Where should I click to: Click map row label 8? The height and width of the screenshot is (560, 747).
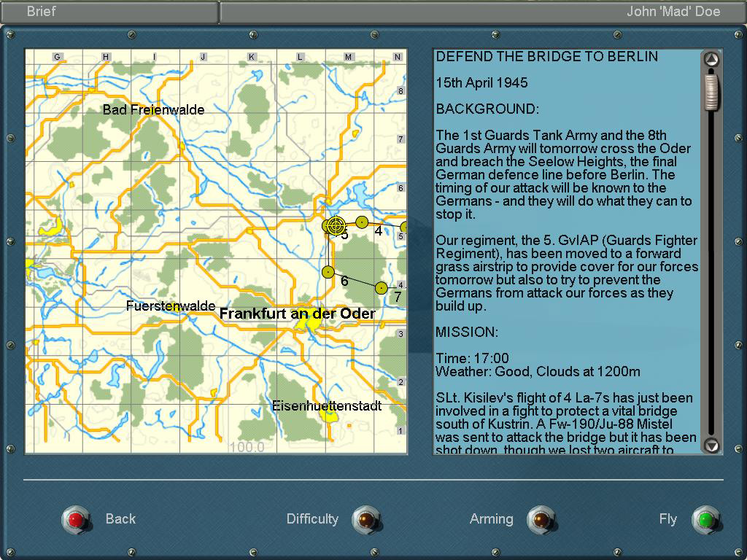click(400, 90)
